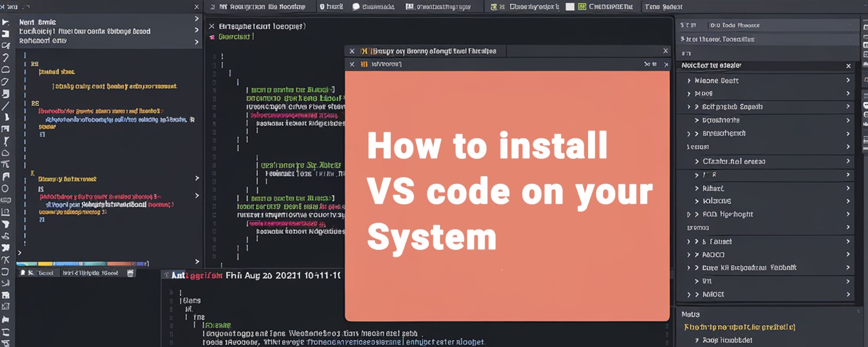Viewport: 868px width, 347px height.
Task: Switch to the 'CHEnSIPGEñu' top tab
Action: coord(605,7)
